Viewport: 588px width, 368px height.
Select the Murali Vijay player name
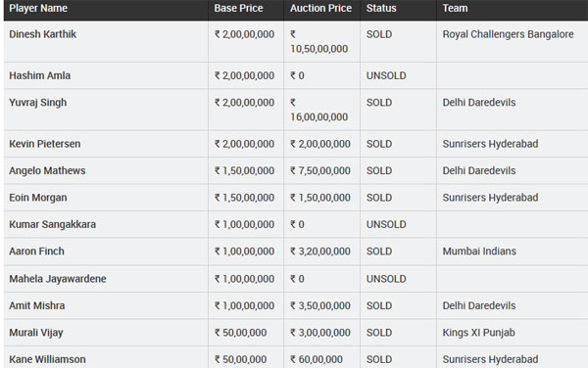(36, 333)
